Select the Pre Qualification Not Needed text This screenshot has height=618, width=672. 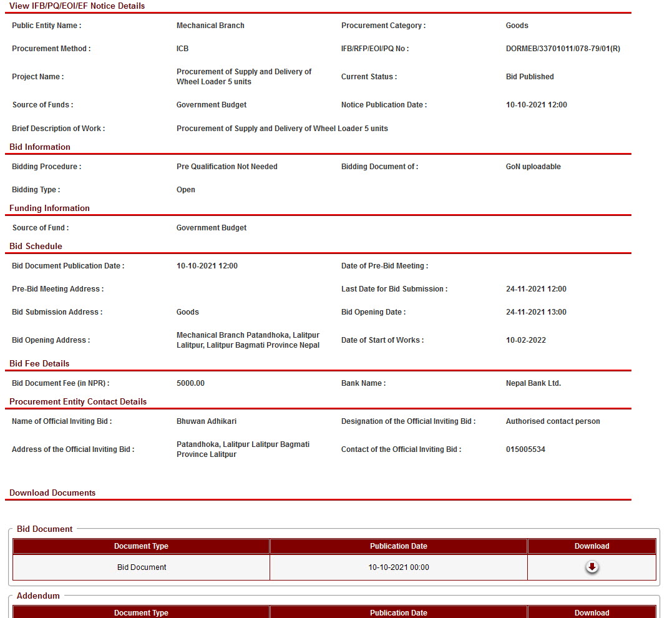pos(227,167)
